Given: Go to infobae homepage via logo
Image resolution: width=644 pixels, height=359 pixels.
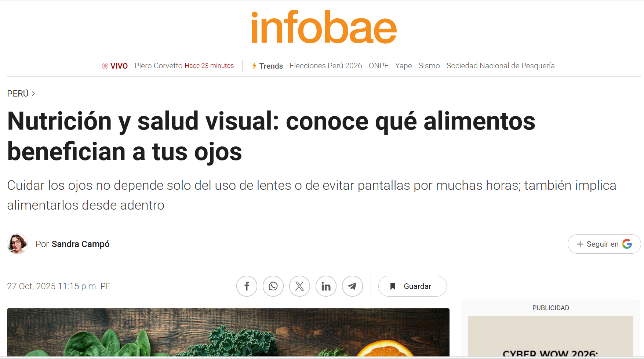Looking at the screenshot, I should 324,28.
